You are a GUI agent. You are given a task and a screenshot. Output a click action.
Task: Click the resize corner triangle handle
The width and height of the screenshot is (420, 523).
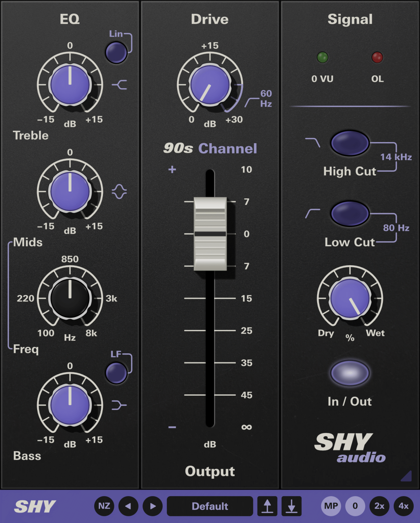[407, 476]
